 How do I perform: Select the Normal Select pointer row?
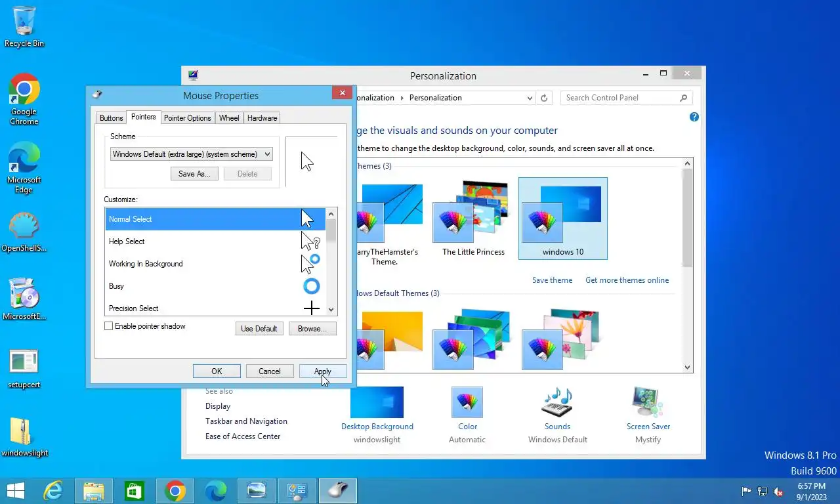[x=215, y=219]
